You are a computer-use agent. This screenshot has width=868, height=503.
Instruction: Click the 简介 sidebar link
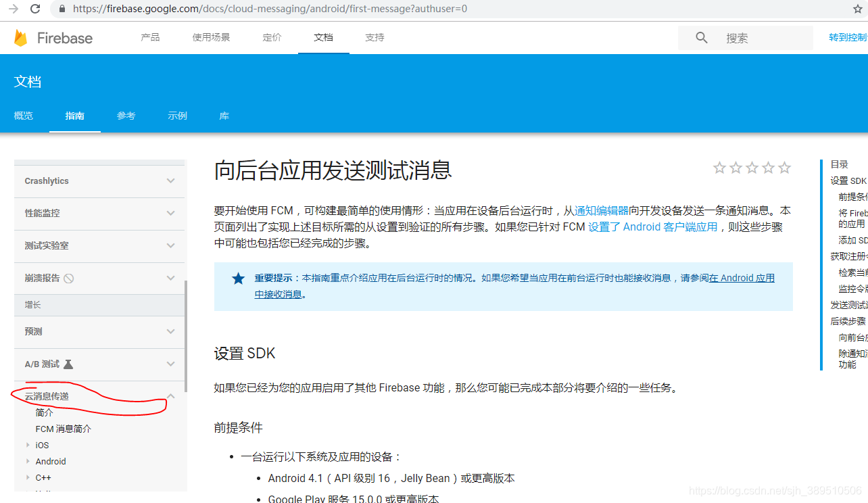coord(44,412)
